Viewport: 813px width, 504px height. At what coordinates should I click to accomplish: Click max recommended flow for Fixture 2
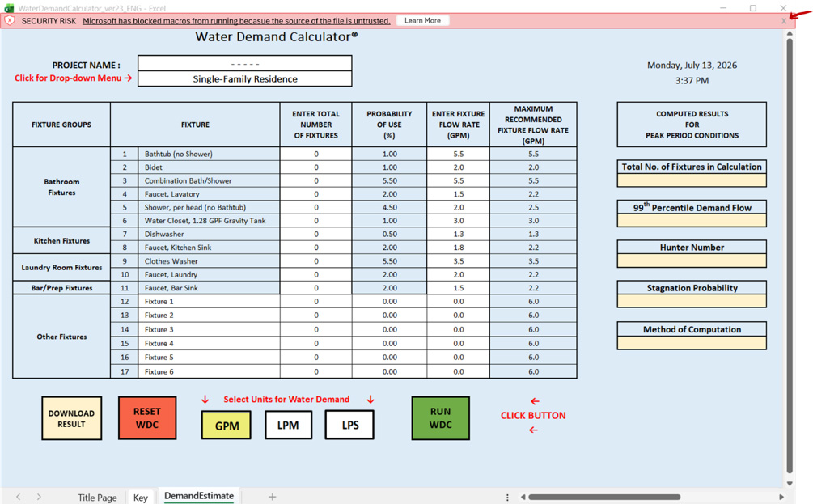[x=533, y=316]
